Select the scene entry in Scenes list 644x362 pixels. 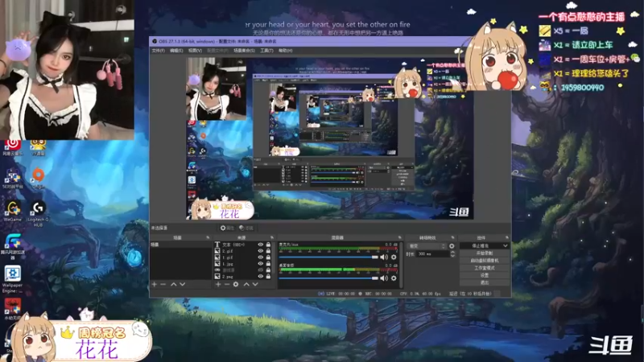coord(180,245)
